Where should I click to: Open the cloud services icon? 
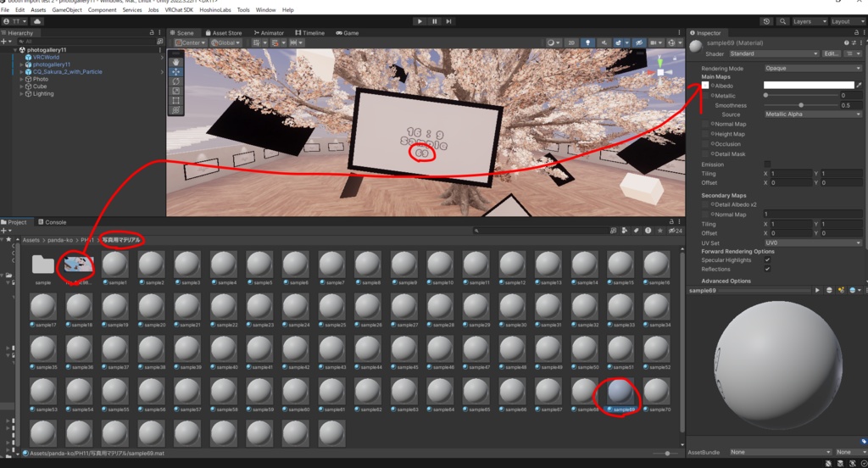37,21
